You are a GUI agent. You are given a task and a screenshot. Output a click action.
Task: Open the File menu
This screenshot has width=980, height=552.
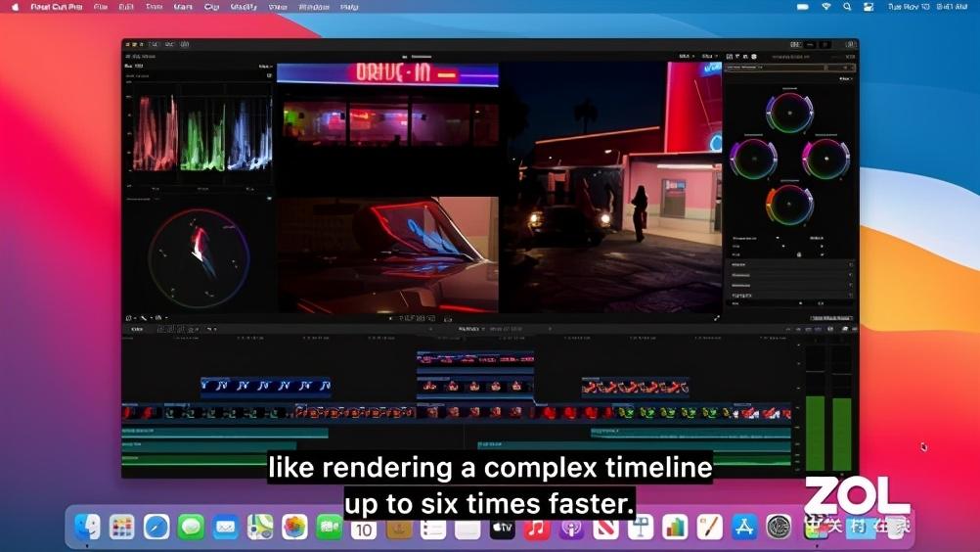(101, 7)
